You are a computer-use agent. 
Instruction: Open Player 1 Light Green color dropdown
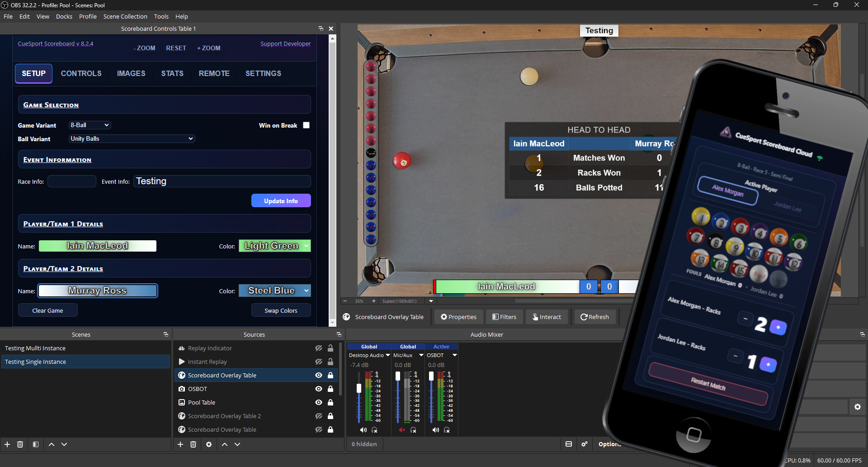click(x=275, y=246)
